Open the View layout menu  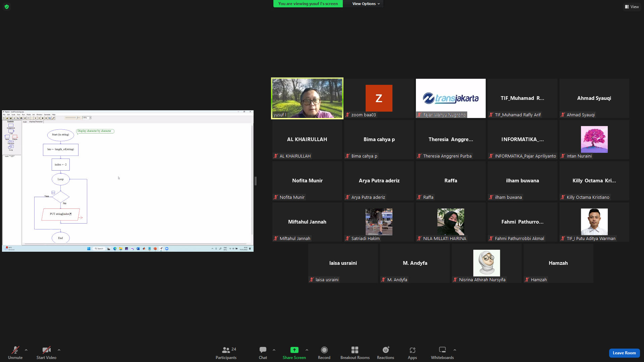[632, 7]
